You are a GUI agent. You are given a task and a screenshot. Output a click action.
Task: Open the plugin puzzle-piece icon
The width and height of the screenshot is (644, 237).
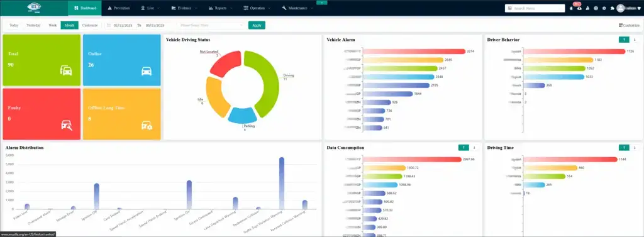point(612,8)
